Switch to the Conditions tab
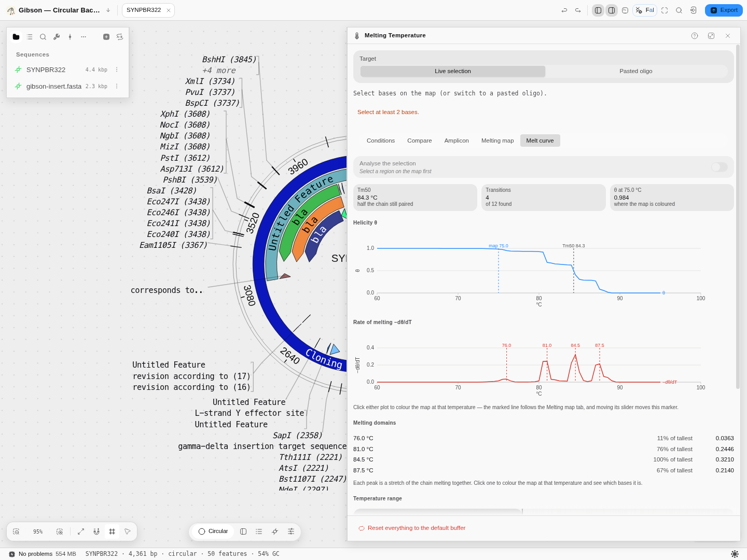This screenshot has width=747, height=560. 381,141
